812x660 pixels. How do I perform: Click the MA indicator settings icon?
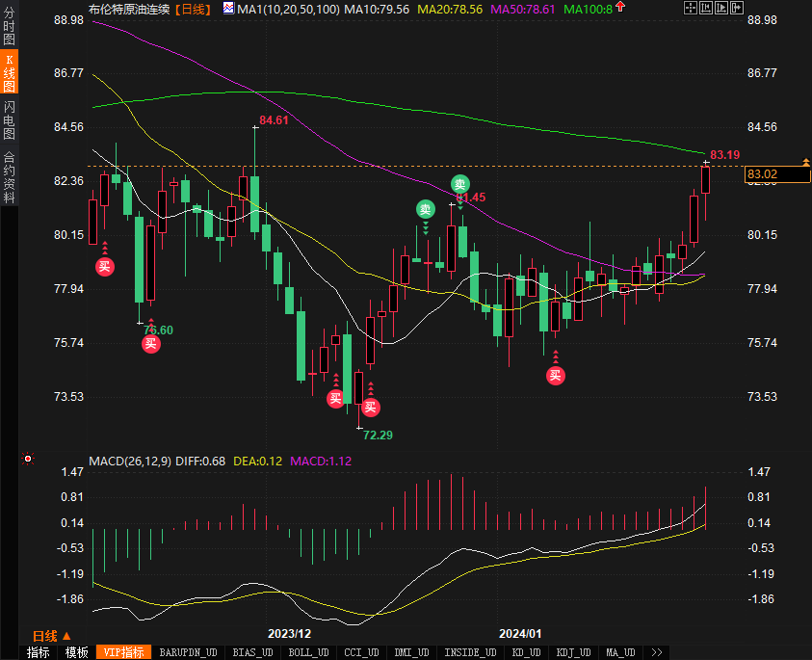[x=227, y=8]
